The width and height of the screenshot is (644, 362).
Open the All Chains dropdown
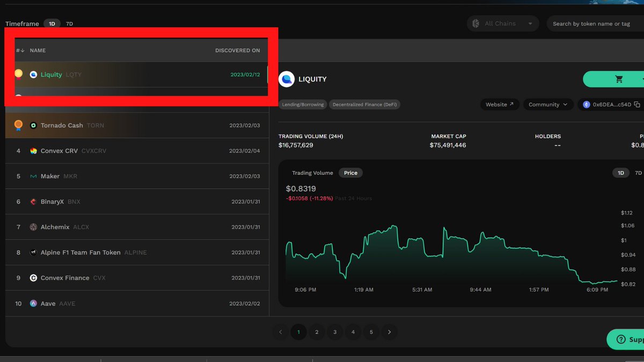[x=502, y=24]
